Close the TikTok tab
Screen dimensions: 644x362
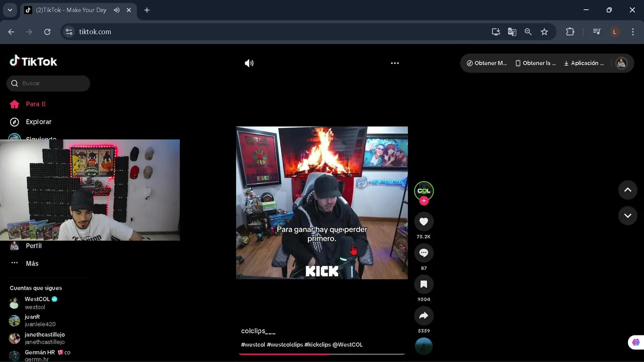tap(128, 10)
